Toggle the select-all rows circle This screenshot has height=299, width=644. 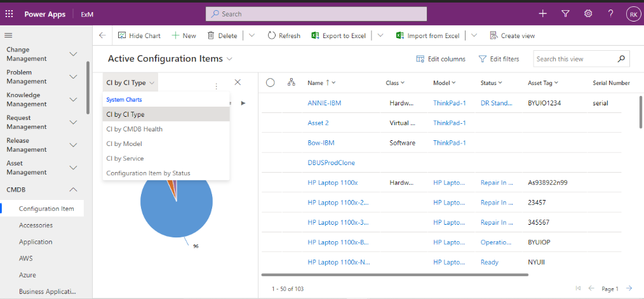pos(271,83)
